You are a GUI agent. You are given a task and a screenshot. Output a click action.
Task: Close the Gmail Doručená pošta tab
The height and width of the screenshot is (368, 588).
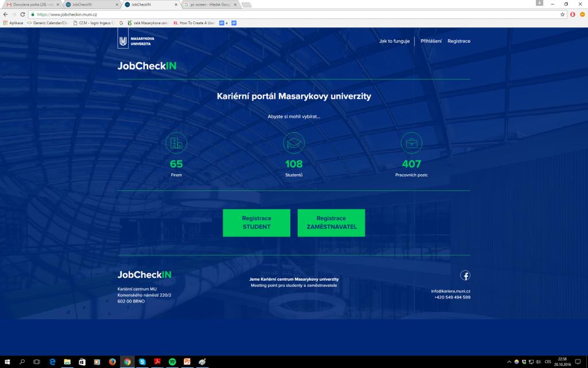click(57, 5)
